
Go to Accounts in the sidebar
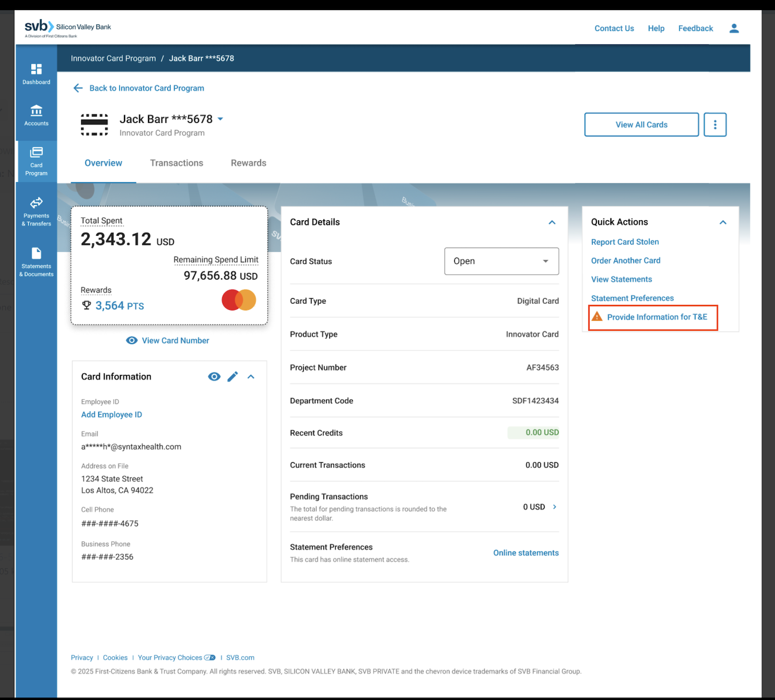click(x=36, y=115)
